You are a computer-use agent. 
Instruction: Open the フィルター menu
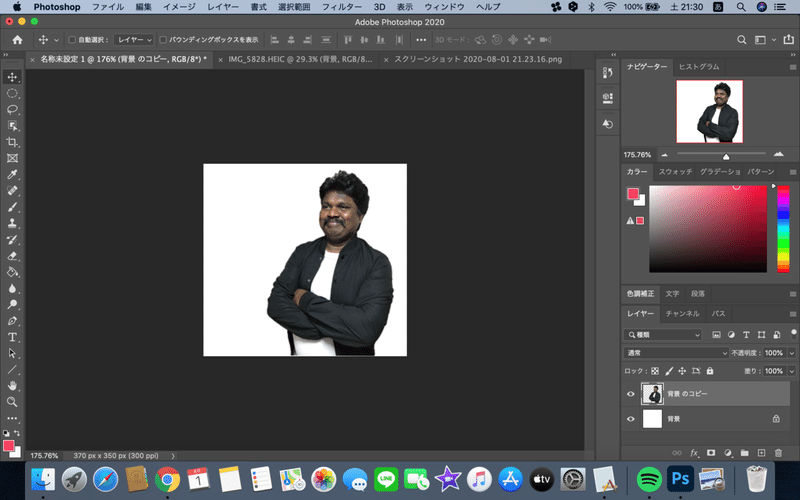pyautogui.click(x=337, y=7)
